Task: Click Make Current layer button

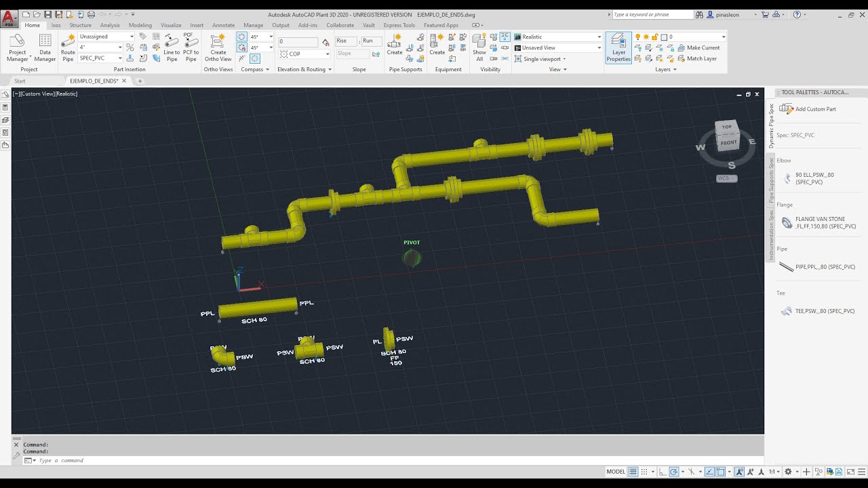Action: [x=698, y=47]
